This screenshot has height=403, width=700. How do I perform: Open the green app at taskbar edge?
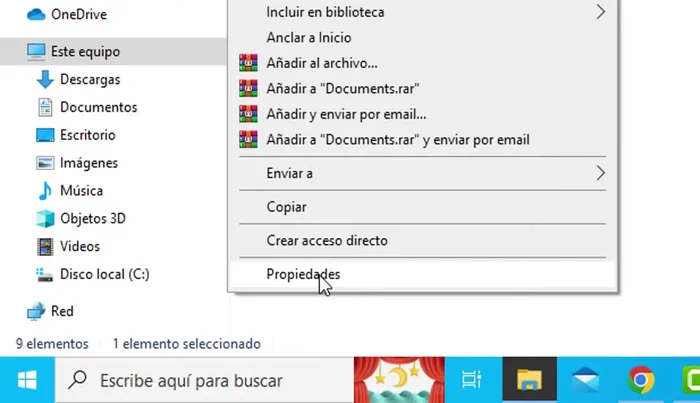coord(691,380)
